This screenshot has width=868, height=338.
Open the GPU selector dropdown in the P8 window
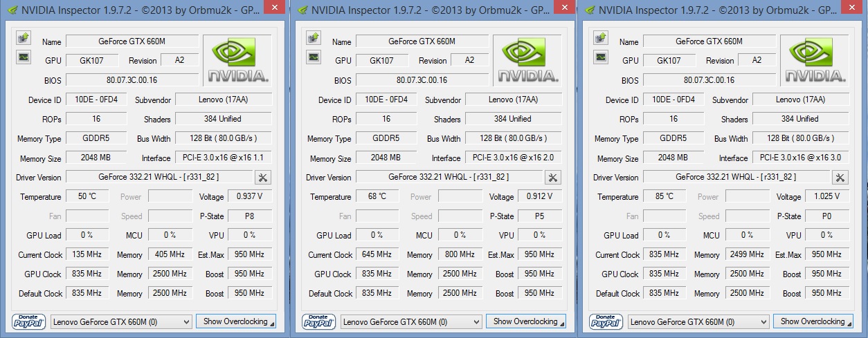pyautogui.click(x=121, y=322)
